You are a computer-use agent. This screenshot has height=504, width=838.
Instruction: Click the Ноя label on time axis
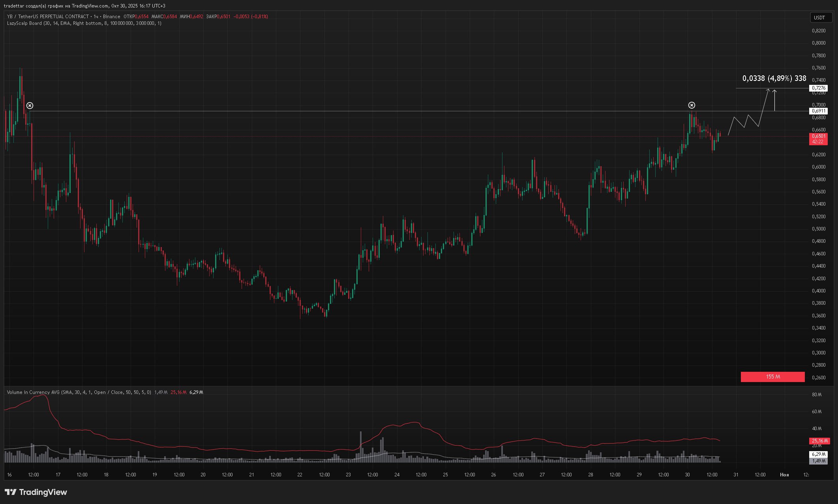click(x=784, y=474)
